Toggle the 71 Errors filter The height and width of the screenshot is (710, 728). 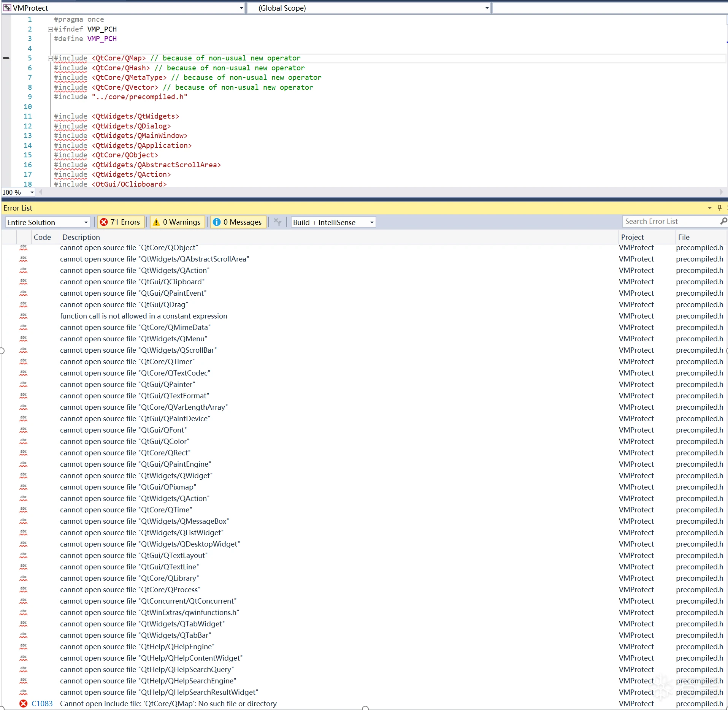(121, 222)
